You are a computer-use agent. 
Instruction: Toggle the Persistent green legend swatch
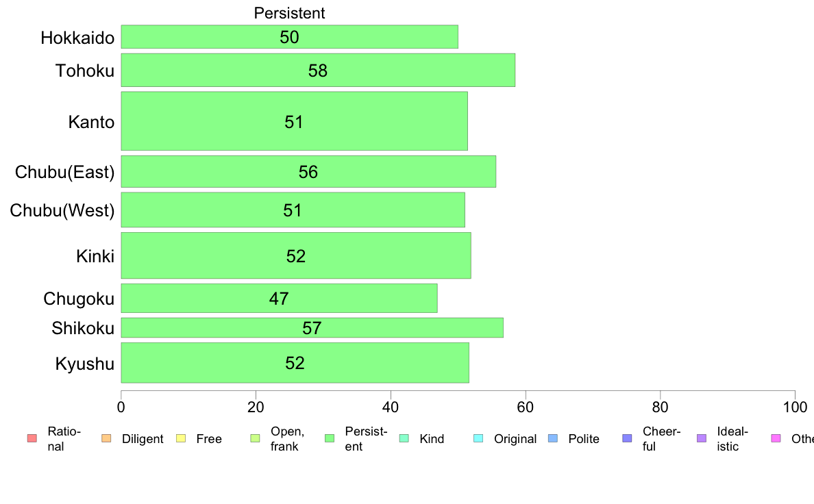(329, 438)
